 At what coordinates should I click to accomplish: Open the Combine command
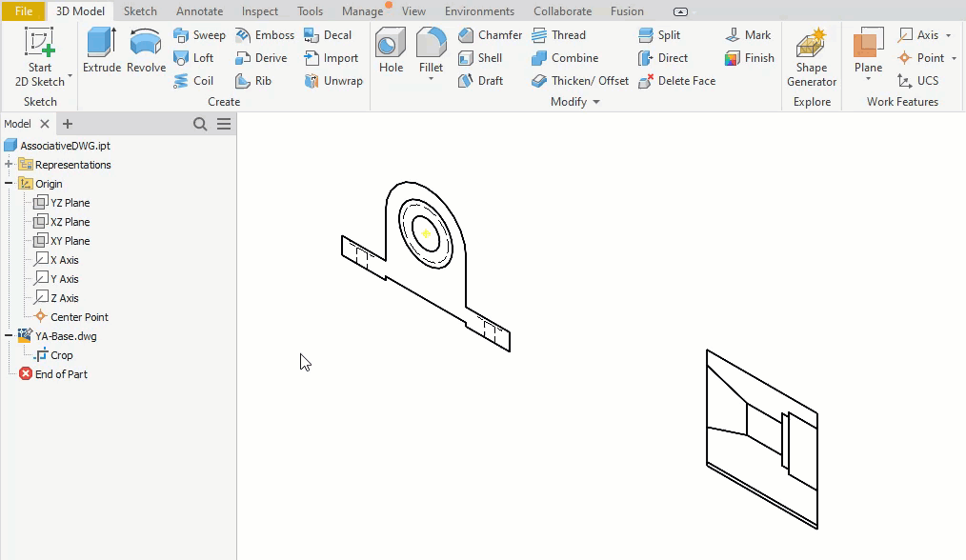pyautogui.click(x=565, y=58)
